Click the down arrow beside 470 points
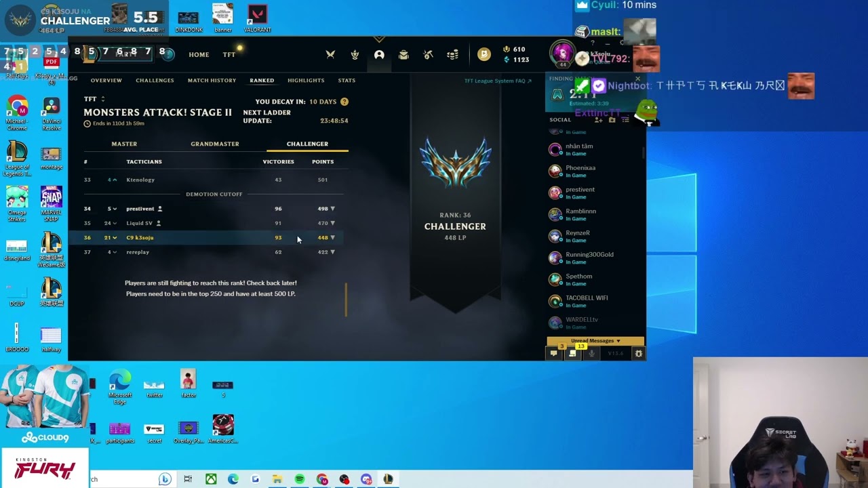Screen dimensions: 868x488 click(332, 223)
